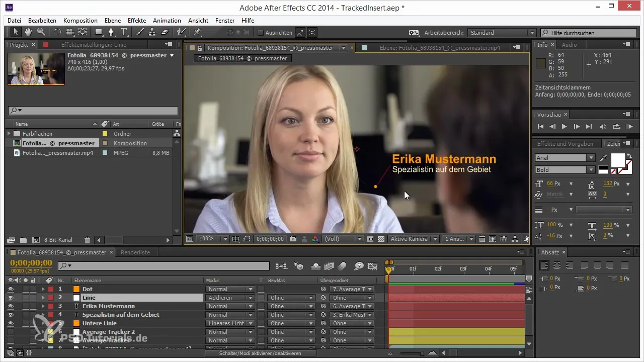Image resolution: width=644 pixels, height=362 pixels.
Task: Toggle audio mute speaker in the Vorschau panel
Action: [x=603, y=126]
